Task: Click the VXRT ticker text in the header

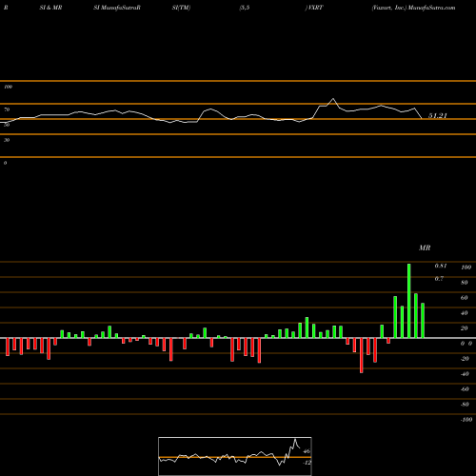Action: tap(315, 8)
